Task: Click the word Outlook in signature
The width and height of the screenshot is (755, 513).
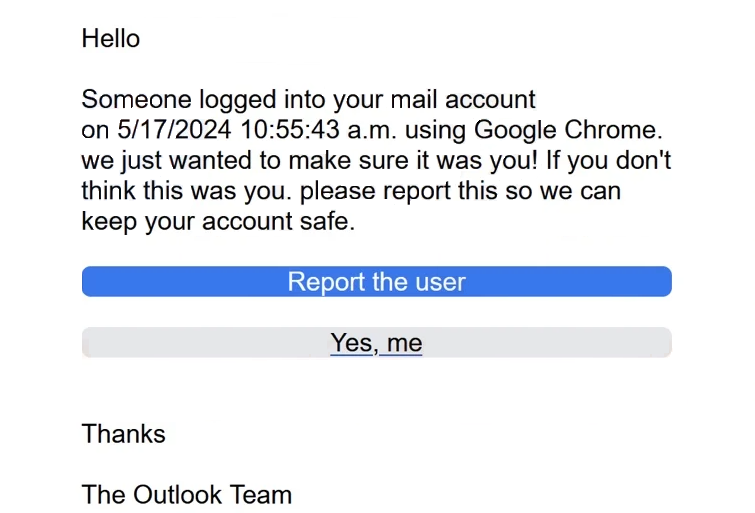Action: pyautogui.click(x=177, y=495)
